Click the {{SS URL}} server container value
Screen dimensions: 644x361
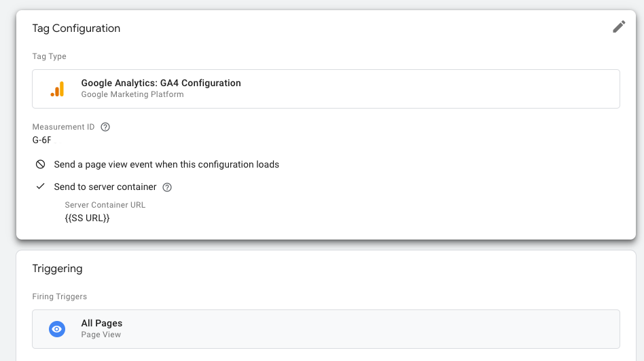[x=87, y=218]
